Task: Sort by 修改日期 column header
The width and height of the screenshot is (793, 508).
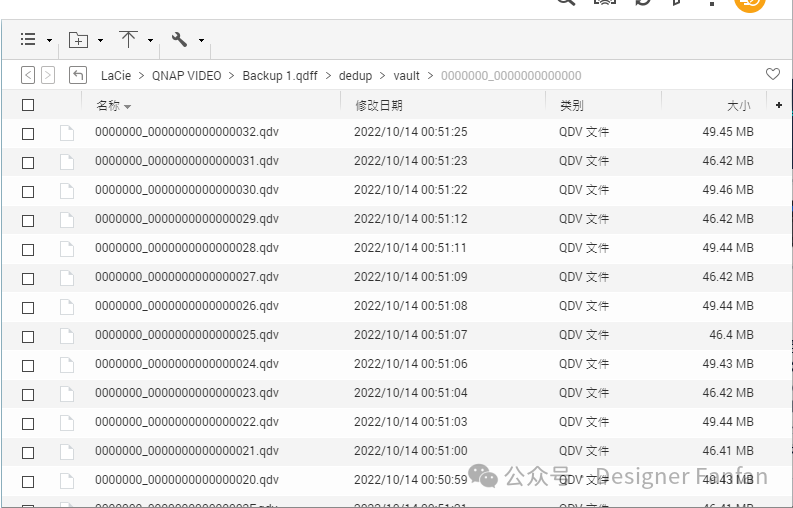Action: point(379,105)
